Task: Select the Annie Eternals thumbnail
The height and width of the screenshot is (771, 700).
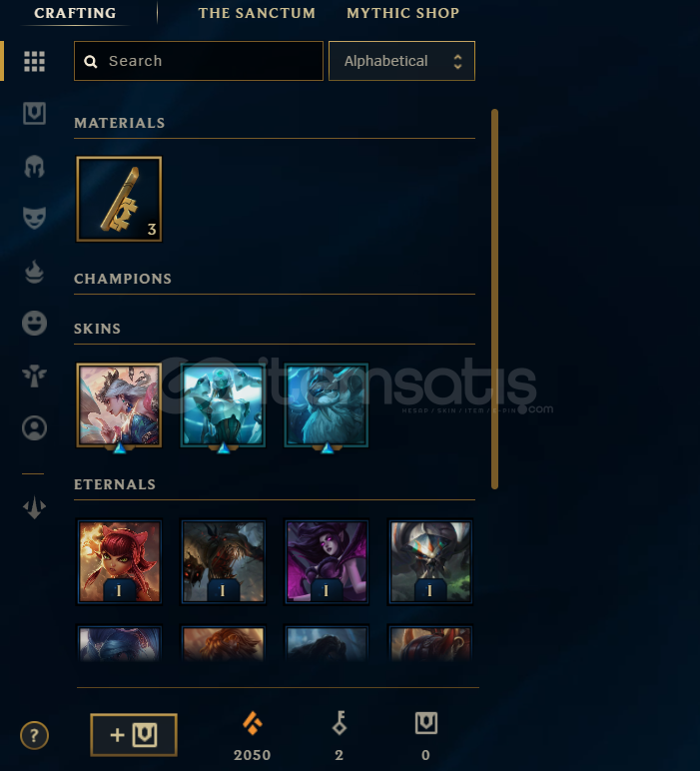Action: [120, 561]
